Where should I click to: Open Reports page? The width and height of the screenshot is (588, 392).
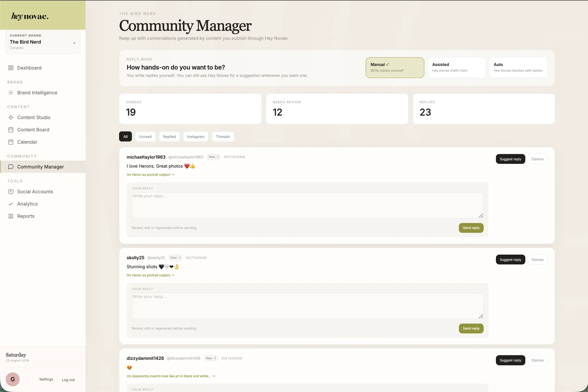[x=43, y=216]
